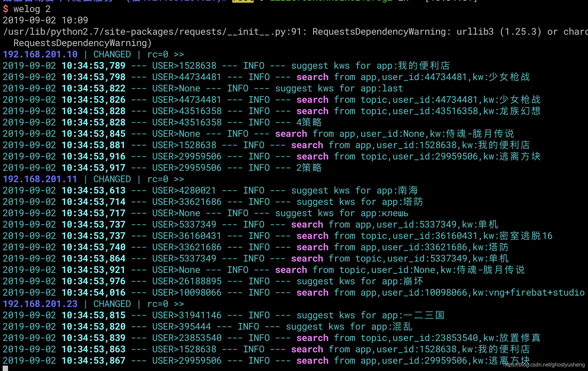
Task: Click timestamp 10:34:53,815
Action: 93,315
